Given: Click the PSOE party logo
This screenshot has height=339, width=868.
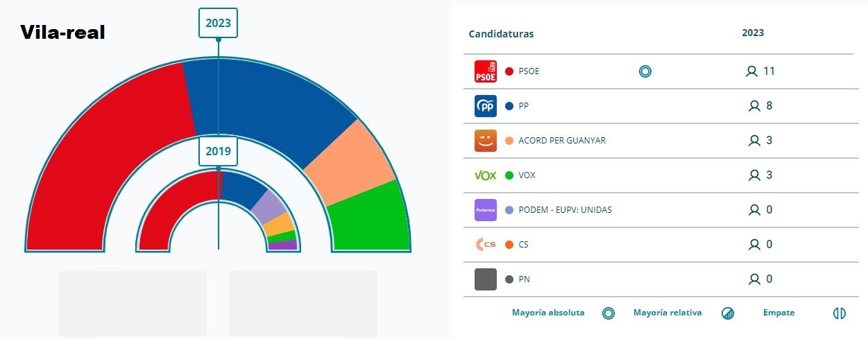Looking at the screenshot, I should (486, 71).
